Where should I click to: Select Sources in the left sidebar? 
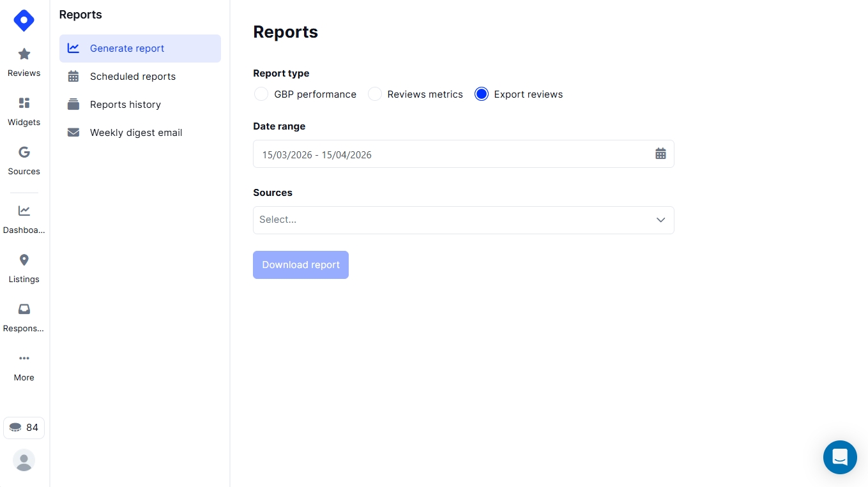[x=24, y=159]
